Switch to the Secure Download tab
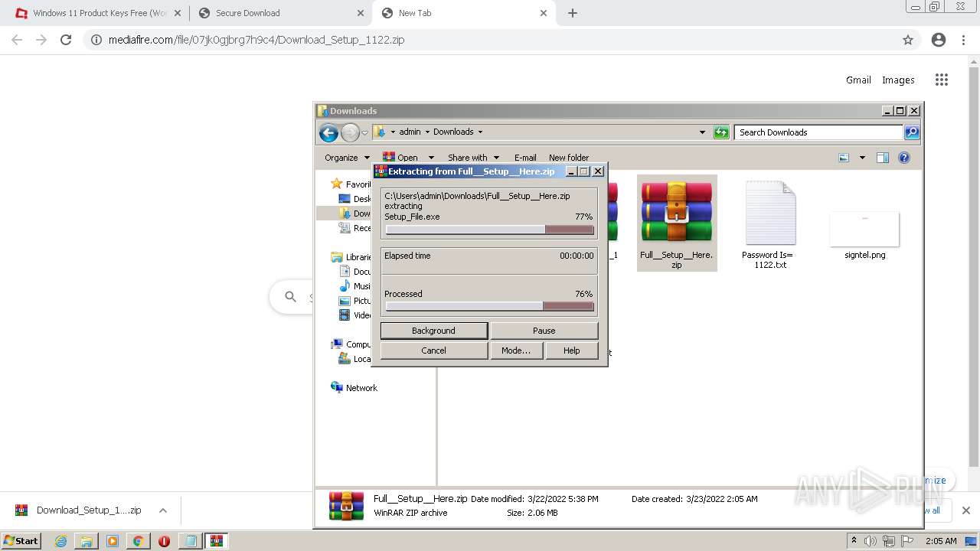The width and height of the screenshot is (980, 551). [x=281, y=13]
